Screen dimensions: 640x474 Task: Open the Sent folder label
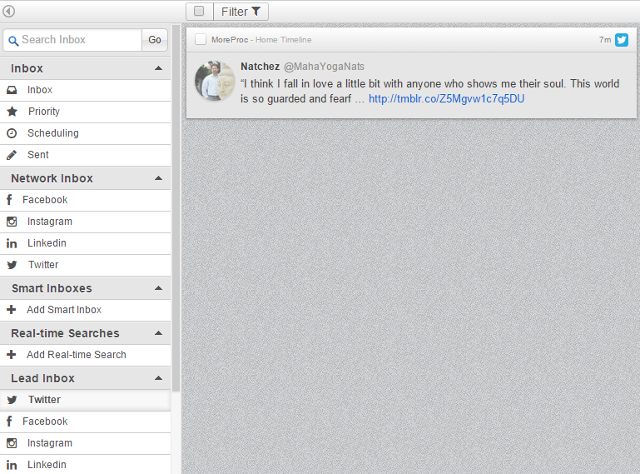click(x=38, y=155)
